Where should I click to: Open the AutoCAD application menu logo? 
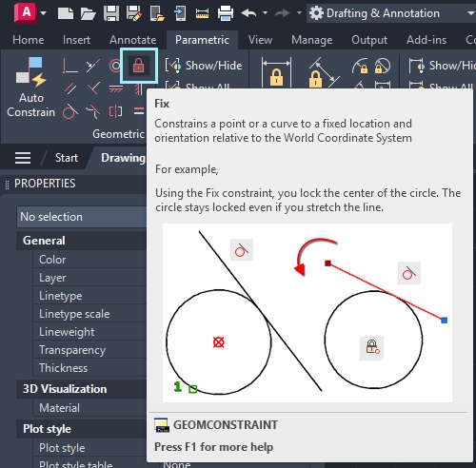pyautogui.click(x=26, y=13)
